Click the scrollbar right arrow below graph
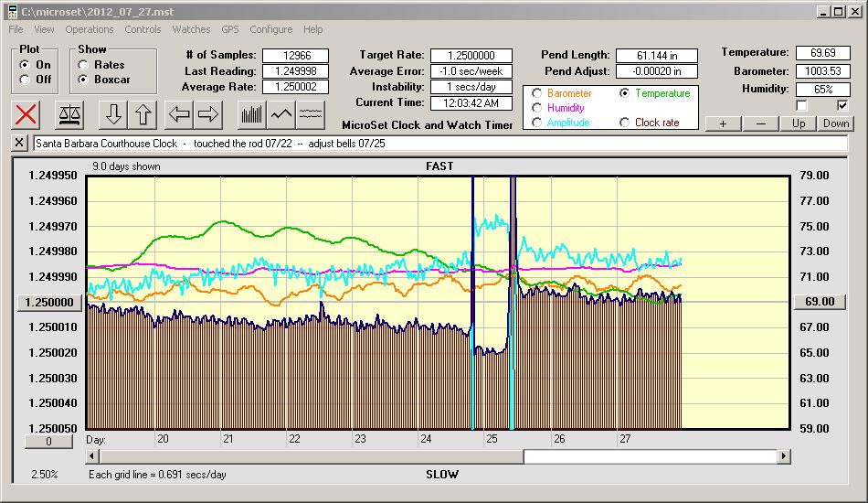868x503 pixels. point(784,455)
